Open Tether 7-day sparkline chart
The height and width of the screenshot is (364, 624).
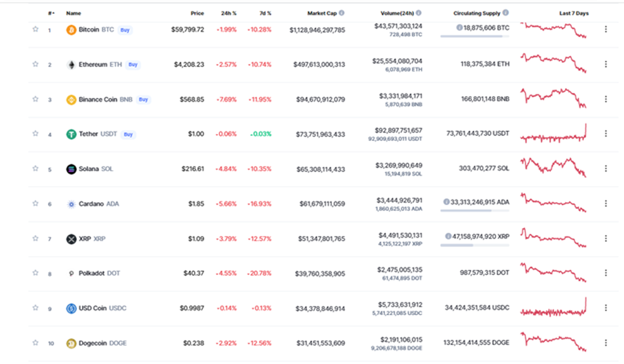click(x=553, y=133)
